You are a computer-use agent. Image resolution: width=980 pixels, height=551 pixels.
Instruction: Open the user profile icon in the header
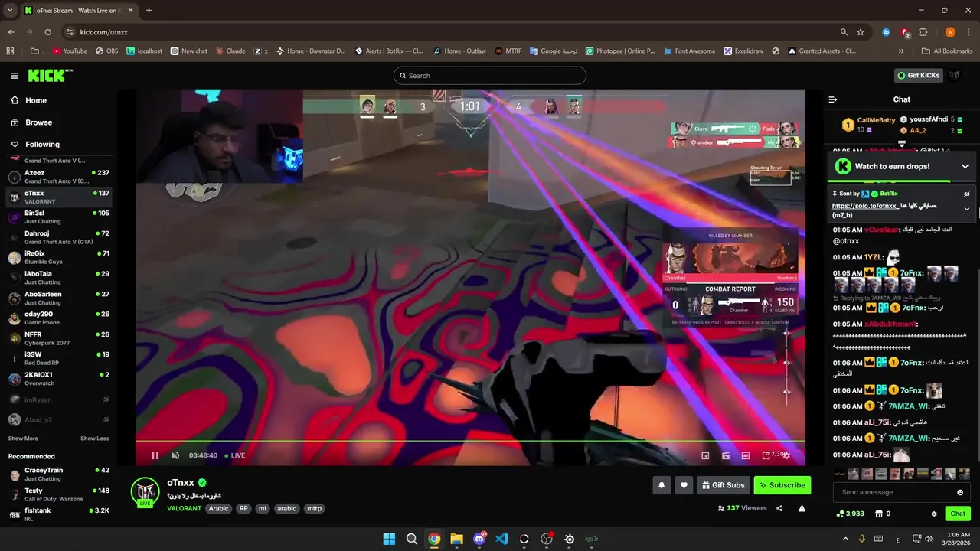click(x=954, y=76)
